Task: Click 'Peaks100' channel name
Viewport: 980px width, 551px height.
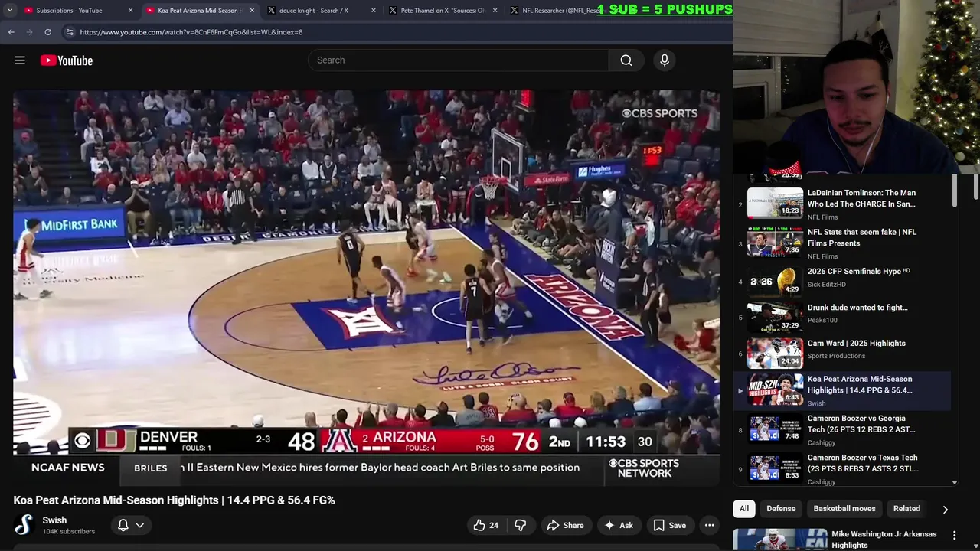Action: click(822, 321)
